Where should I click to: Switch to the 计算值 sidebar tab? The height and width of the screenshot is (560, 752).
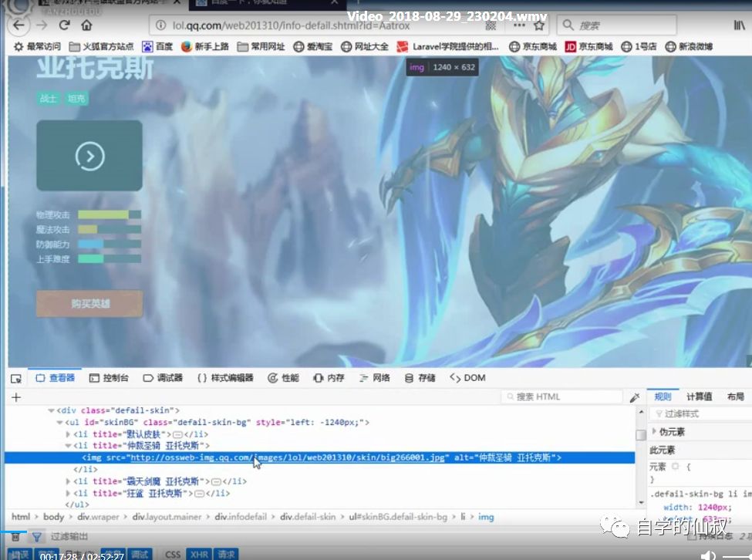pyautogui.click(x=699, y=396)
